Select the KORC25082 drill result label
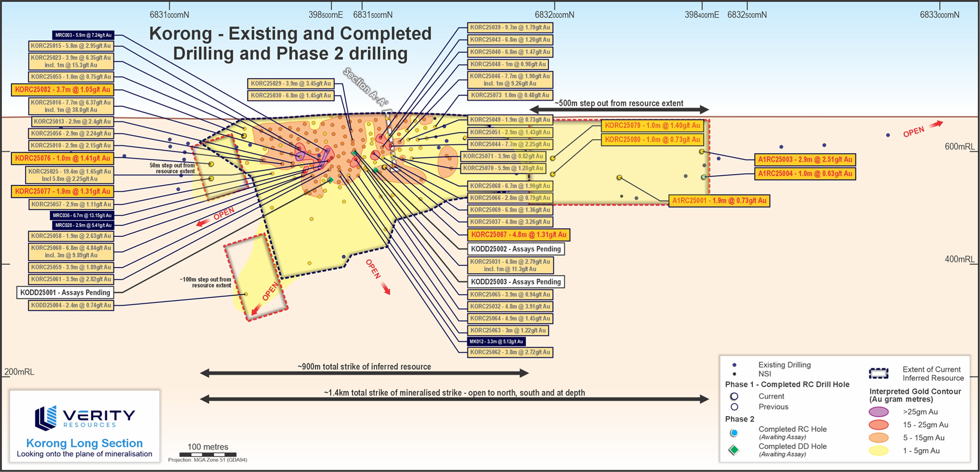 63,90
